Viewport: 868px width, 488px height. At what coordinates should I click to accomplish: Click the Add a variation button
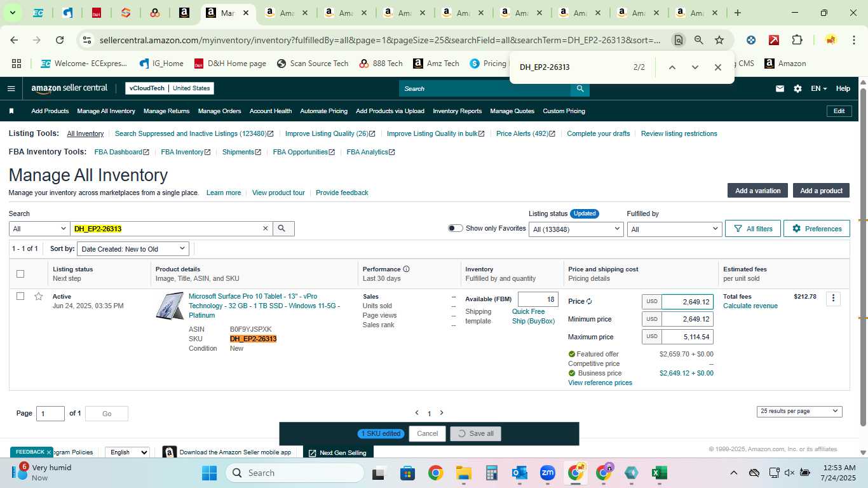[x=757, y=191]
